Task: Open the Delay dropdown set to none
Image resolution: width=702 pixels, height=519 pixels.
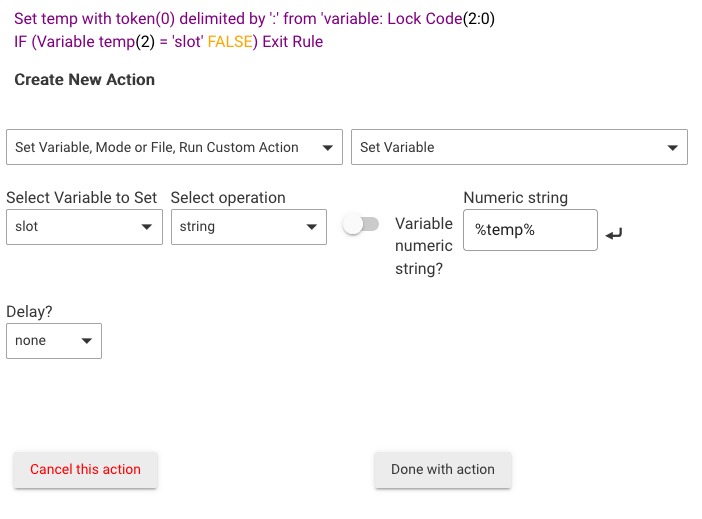Action: pos(54,341)
